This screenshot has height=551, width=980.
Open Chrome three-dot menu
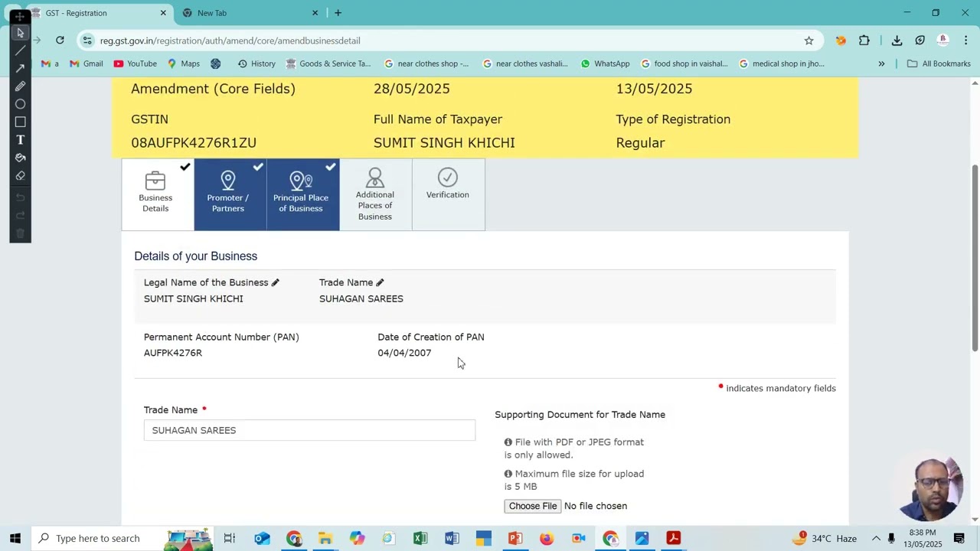[x=965, y=41]
